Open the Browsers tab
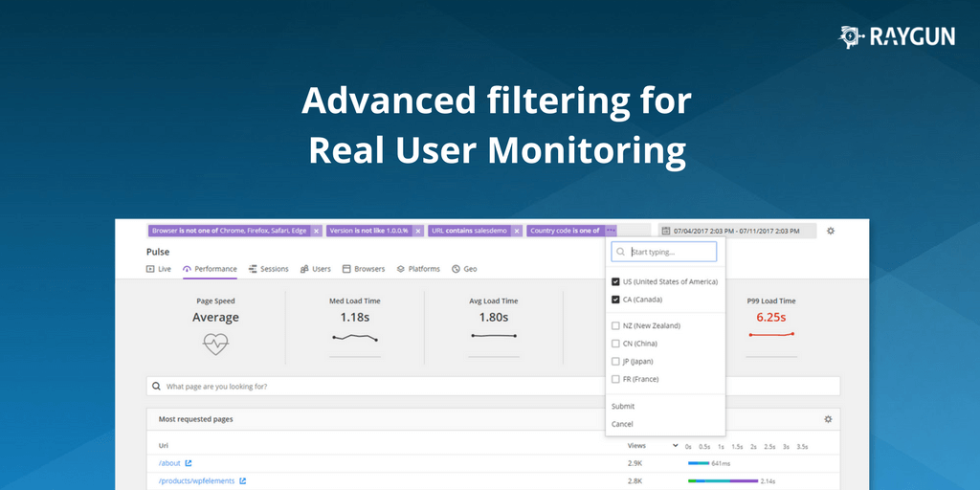The image size is (980, 490). point(364,269)
